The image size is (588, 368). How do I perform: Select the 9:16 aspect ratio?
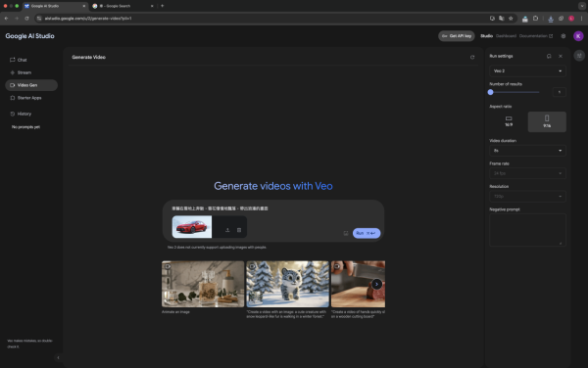point(547,121)
